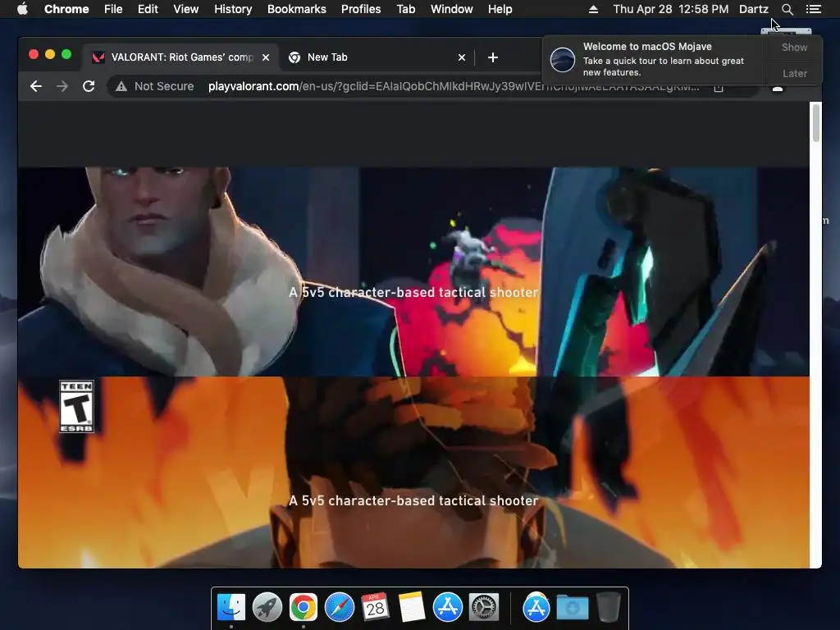Open the File menu
Viewport: 840px width, 630px height.
coord(113,9)
